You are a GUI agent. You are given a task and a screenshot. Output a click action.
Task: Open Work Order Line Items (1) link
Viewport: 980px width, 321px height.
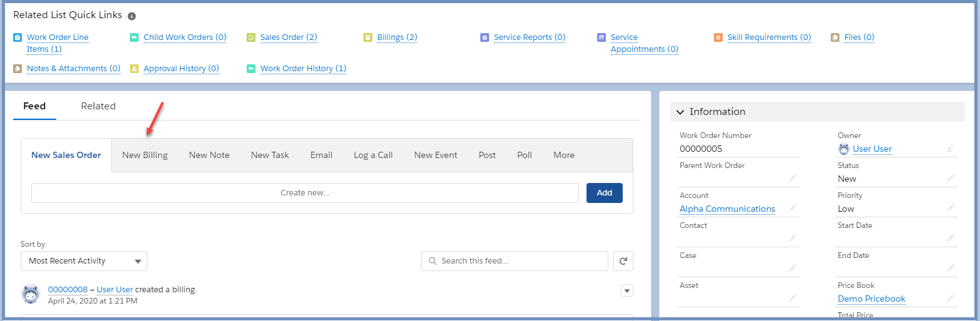57,43
